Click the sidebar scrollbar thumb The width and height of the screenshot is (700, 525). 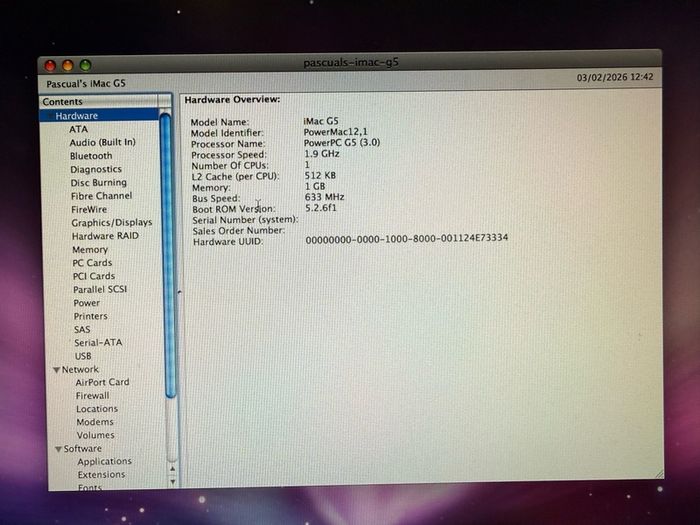(x=169, y=255)
